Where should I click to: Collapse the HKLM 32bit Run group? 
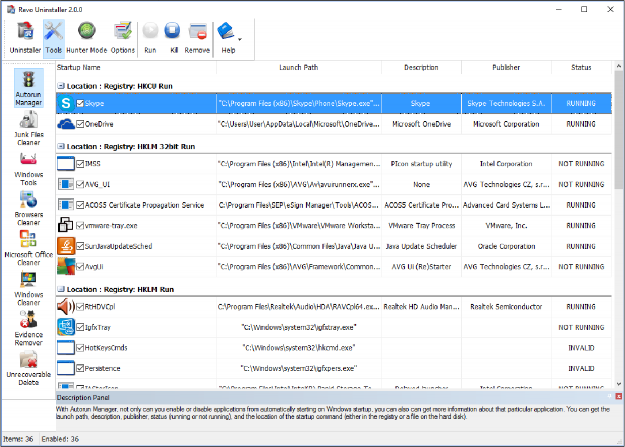tap(61, 146)
